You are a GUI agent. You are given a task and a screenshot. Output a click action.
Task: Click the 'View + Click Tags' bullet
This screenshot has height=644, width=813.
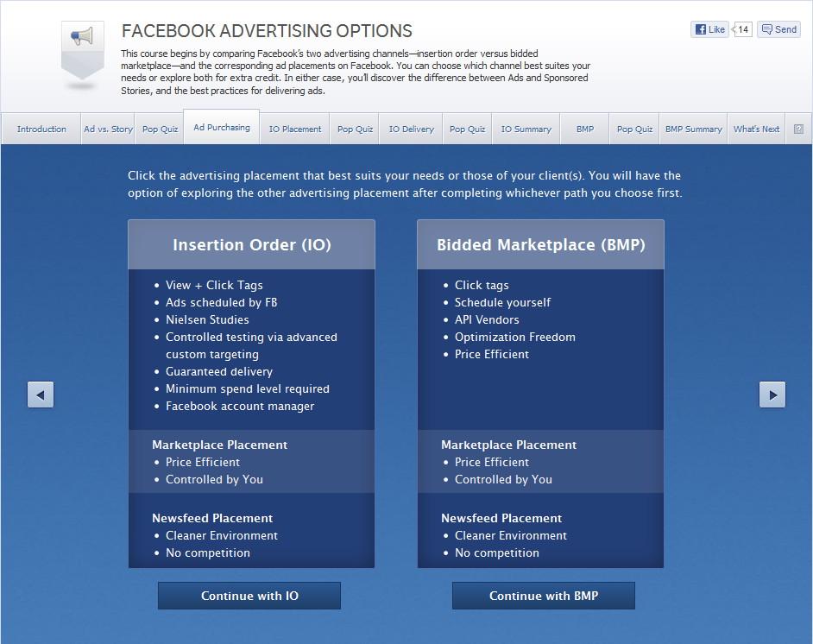point(214,285)
